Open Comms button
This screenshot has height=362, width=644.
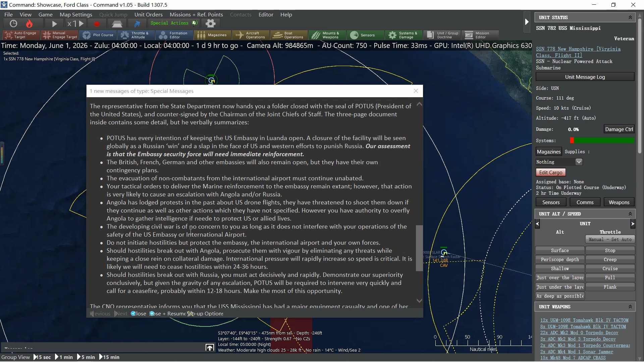coord(585,202)
